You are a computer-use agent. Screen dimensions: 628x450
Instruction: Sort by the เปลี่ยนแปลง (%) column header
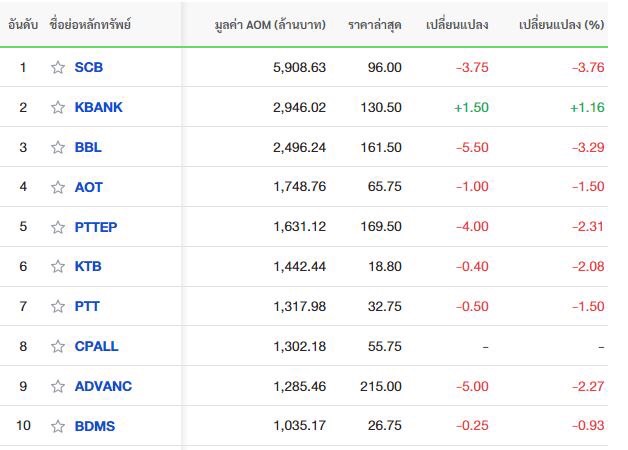pyautogui.click(x=561, y=25)
